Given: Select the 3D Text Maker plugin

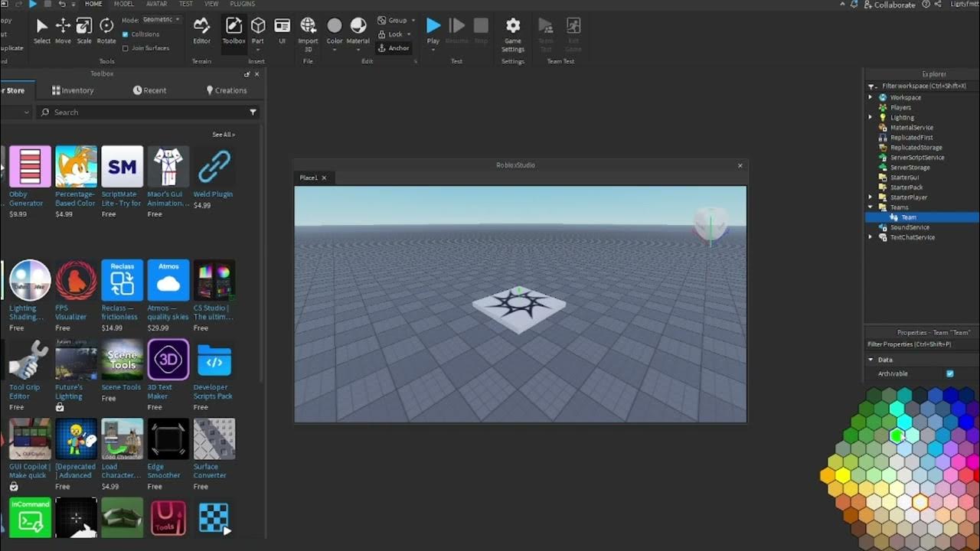Looking at the screenshot, I should point(168,360).
